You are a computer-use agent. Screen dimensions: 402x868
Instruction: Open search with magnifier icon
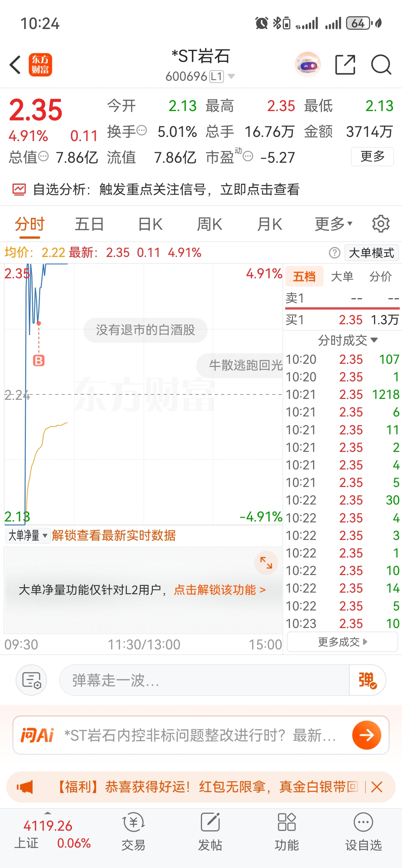click(x=381, y=64)
